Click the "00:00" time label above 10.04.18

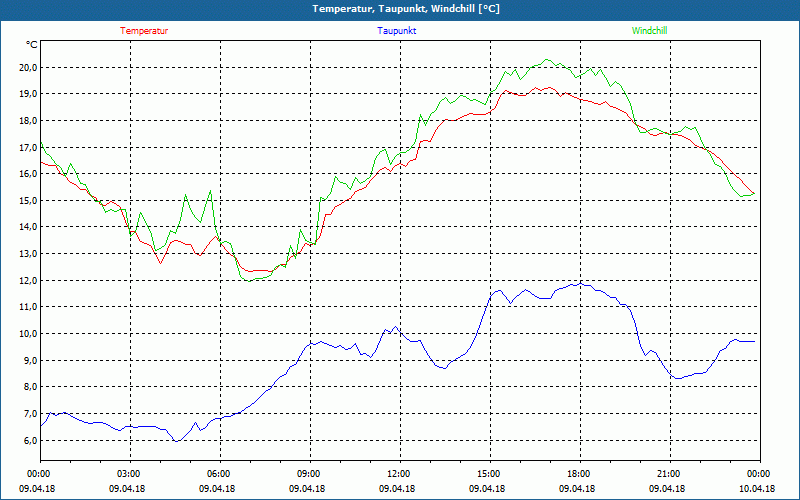[757, 474]
